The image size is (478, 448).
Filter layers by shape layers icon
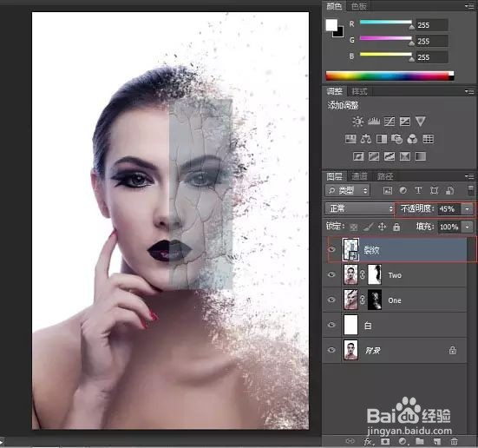(434, 191)
